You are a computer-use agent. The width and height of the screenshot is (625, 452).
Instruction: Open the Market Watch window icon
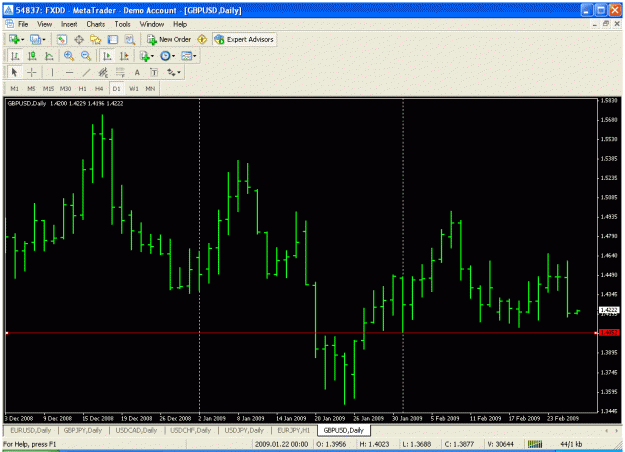click(61, 39)
